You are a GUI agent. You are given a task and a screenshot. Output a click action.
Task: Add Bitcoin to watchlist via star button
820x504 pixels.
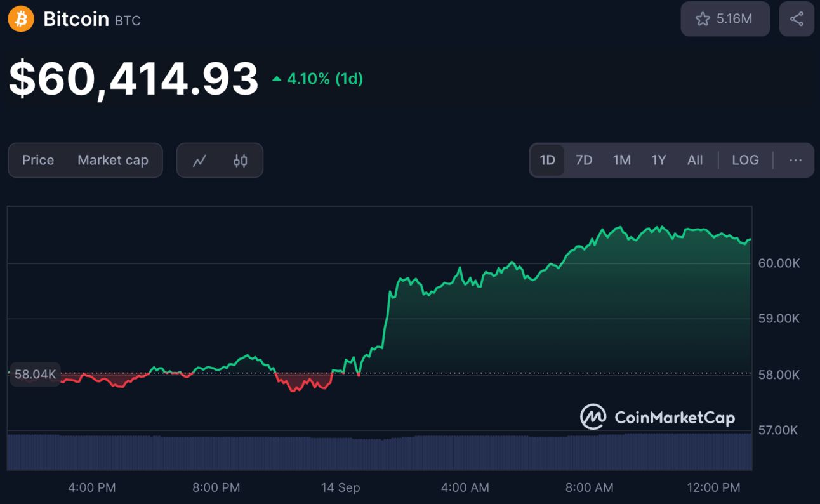(x=725, y=19)
